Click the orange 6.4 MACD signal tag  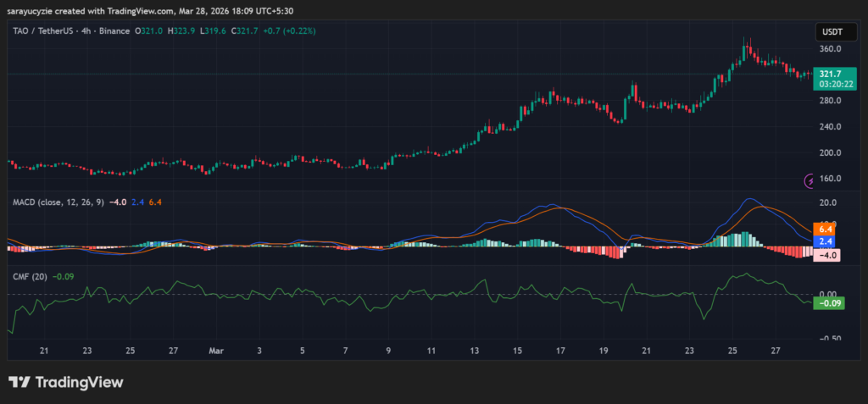point(826,230)
